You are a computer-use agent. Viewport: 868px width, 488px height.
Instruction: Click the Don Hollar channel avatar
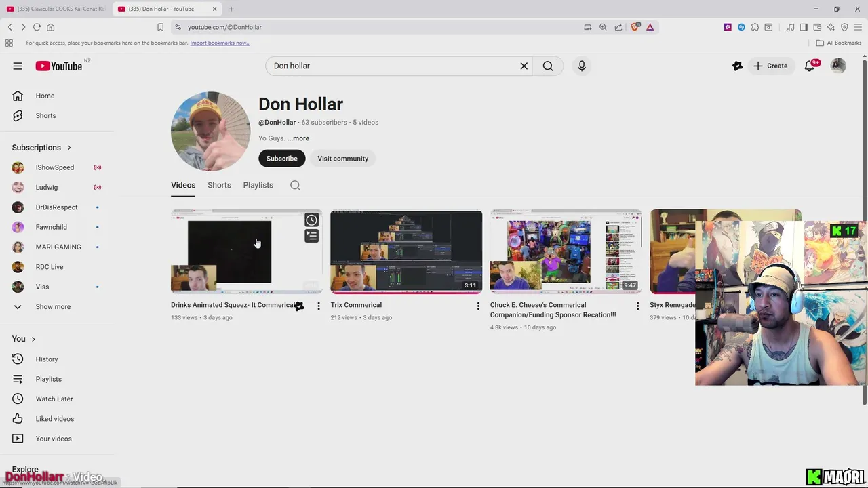pos(210,131)
